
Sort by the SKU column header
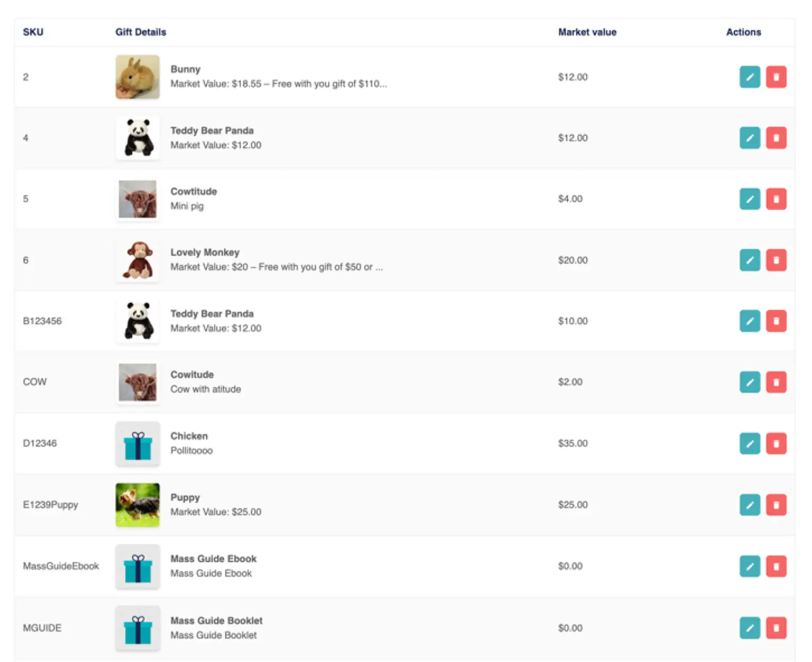tap(33, 32)
